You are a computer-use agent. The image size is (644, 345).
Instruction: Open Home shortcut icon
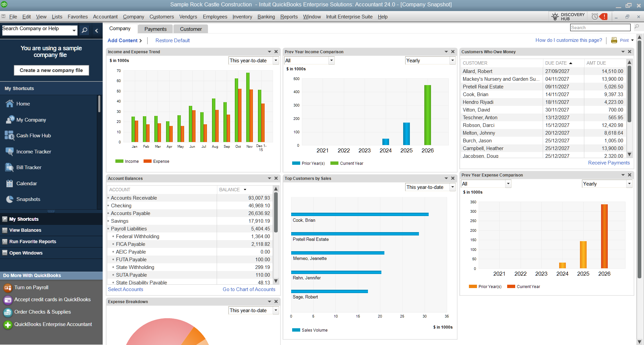click(x=9, y=104)
